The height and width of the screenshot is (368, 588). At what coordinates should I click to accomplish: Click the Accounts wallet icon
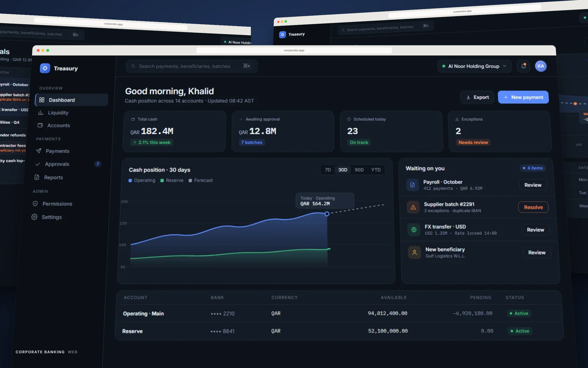40,125
